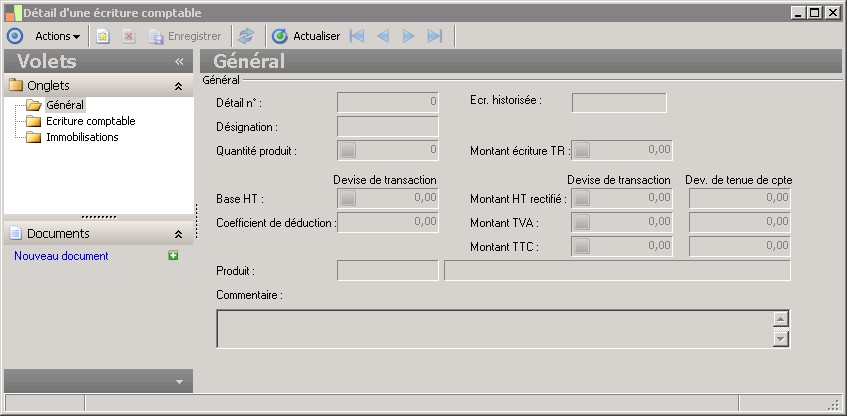
Task: Click the red delete record icon
Action: pyautogui.click(x=129, y=36)
